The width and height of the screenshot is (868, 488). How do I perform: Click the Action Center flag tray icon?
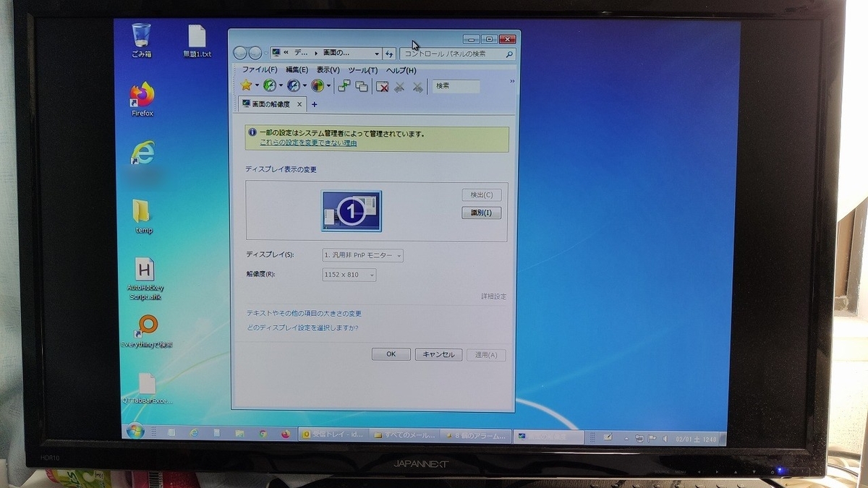pos(652,438)
